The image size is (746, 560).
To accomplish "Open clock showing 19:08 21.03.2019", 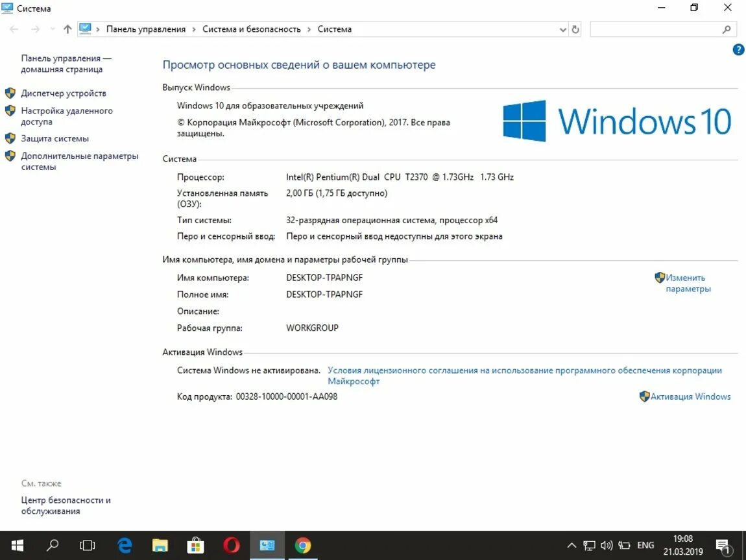I will point(683,546).
